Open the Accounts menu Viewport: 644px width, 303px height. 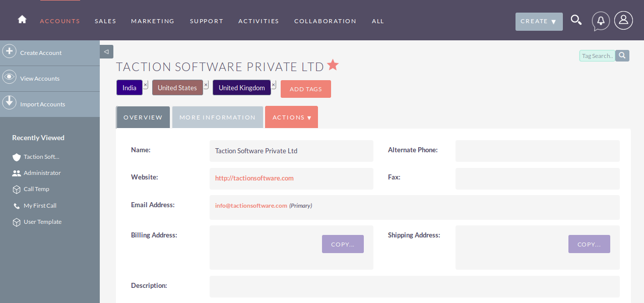[60, 21]
